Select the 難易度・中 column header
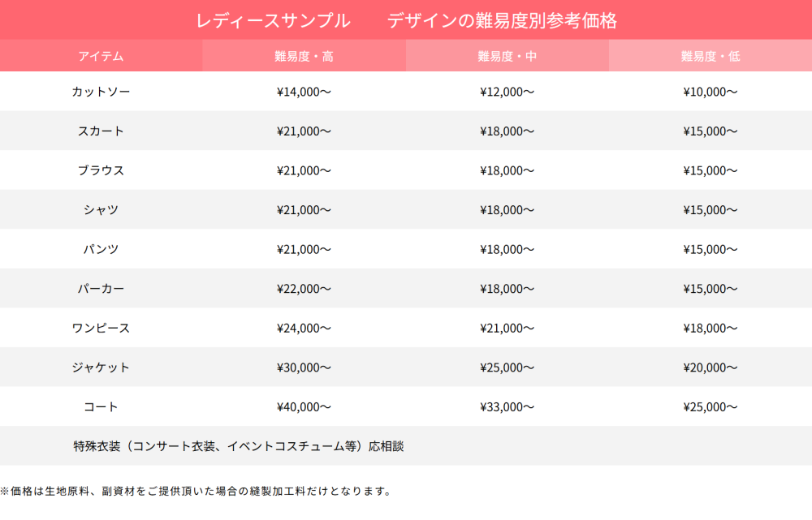Viewport: 812px width, 520px height. (x=507, y=57)
